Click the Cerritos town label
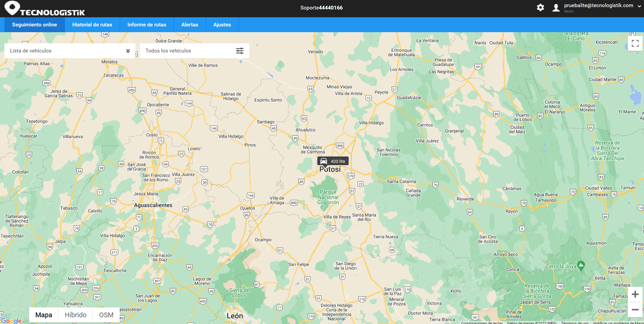Screen dimensions: 644x324 click(425, 125)
